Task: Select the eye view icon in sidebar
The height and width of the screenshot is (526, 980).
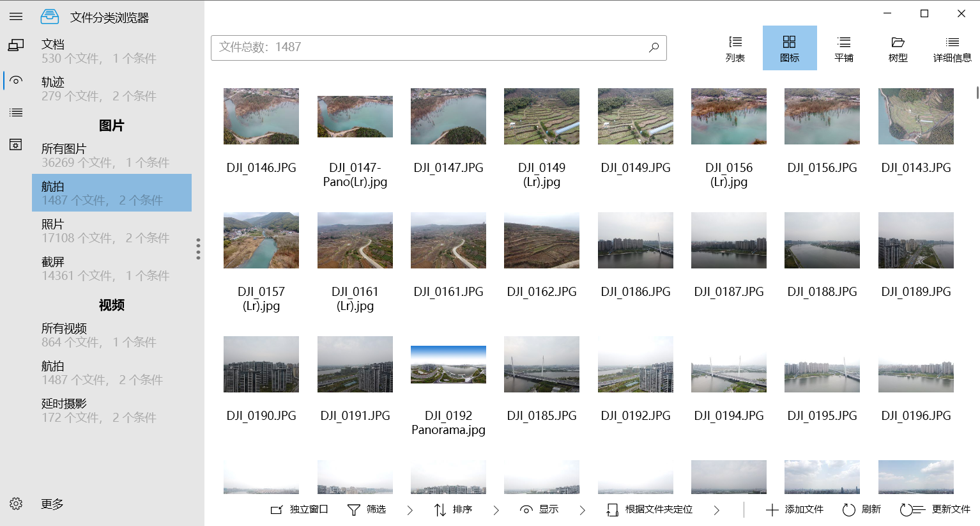Action: coord(16,81)
